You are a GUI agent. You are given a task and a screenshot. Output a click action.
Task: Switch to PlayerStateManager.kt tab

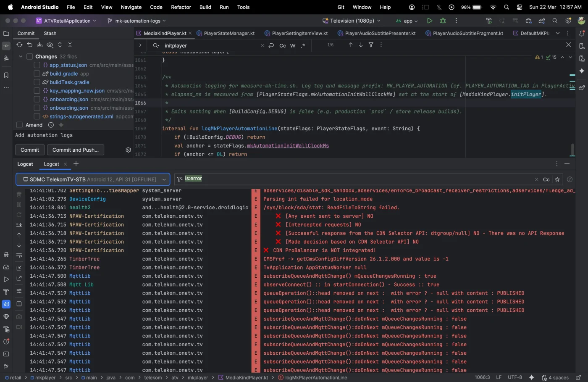click(229, 33)
